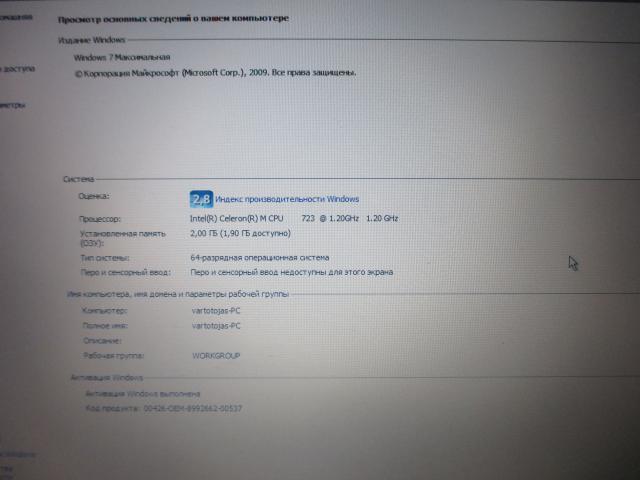Screen dimensions: 640x480
Task: Click the Intel Celeron processor value
Action: [x=293, y=218]
